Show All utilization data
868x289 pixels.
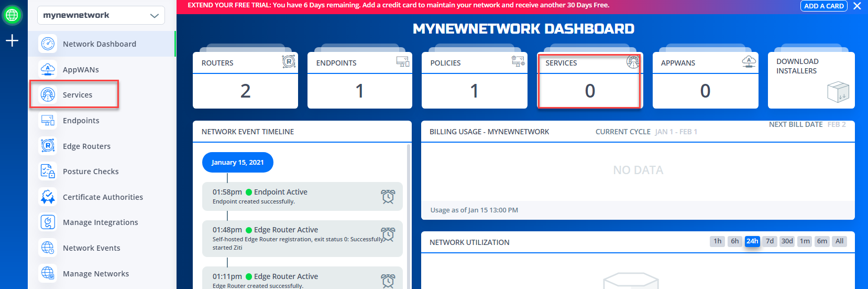click(x=840, y=241)
